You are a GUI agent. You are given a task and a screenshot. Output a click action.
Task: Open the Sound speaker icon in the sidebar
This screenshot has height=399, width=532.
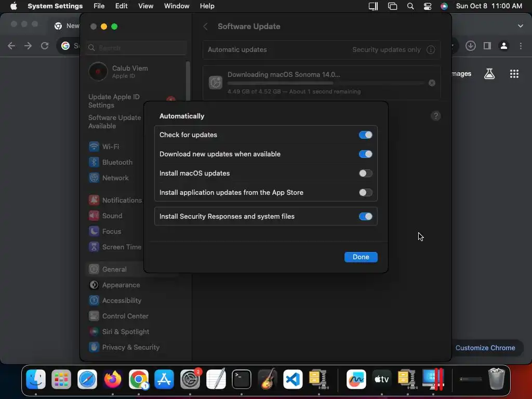[94, 216]
